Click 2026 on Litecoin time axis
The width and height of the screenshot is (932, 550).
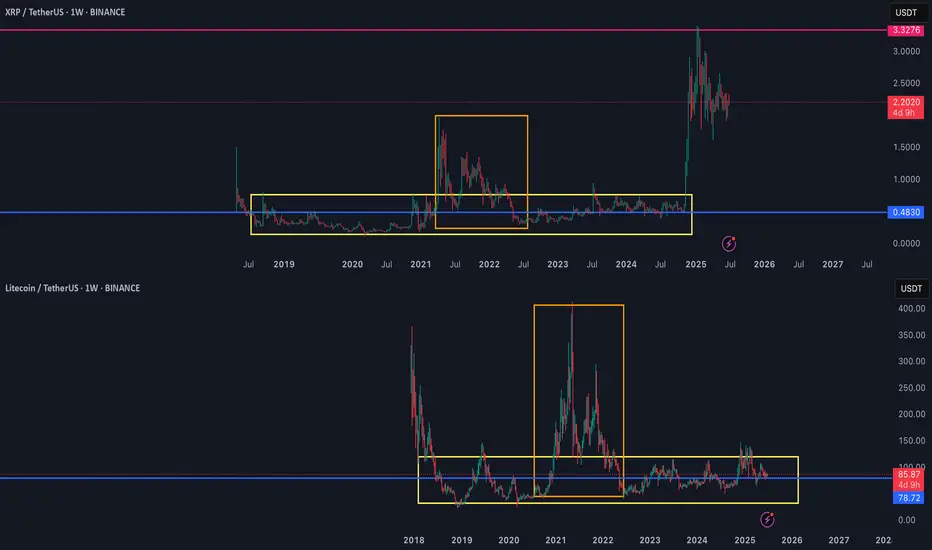791,540
